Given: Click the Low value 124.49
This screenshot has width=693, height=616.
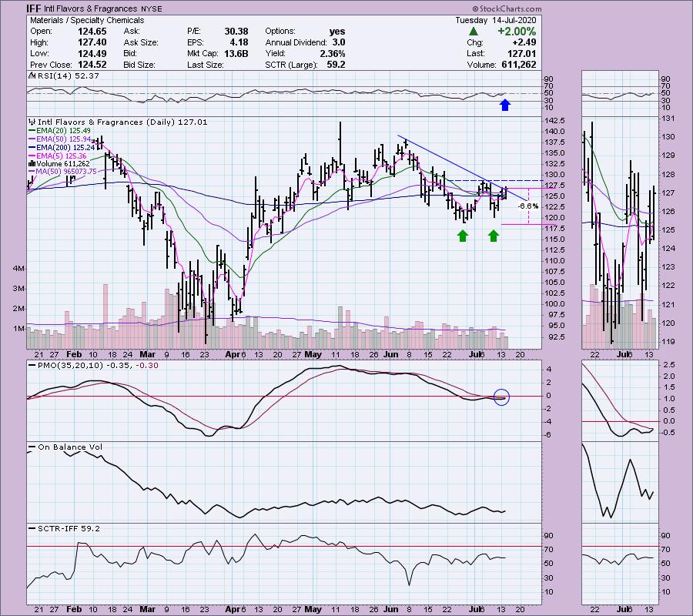Looking at the screenshot, I should point(92,53).
